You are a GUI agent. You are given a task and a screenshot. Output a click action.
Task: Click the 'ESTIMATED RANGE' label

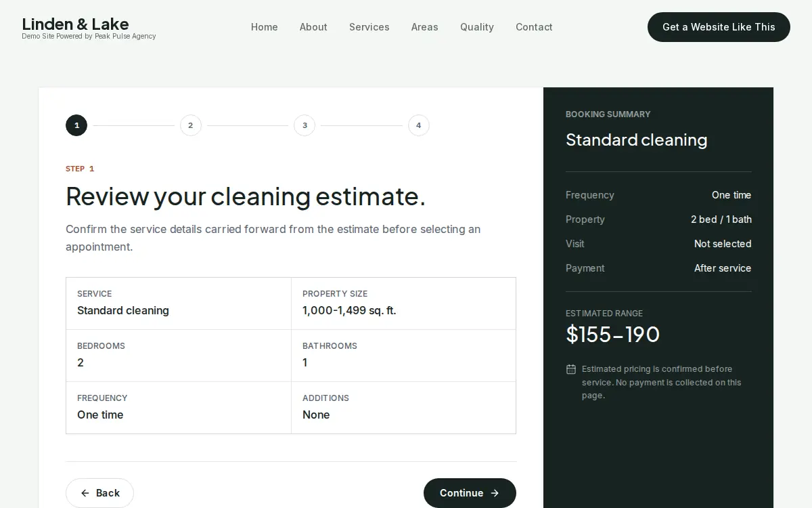click(x=604, y=314)
